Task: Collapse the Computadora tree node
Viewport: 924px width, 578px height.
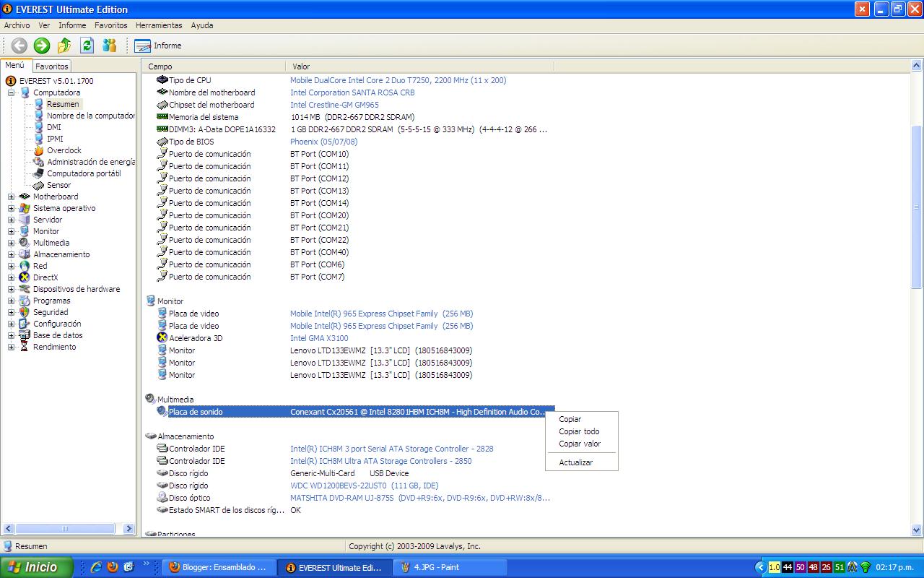Action: (12, 92)
